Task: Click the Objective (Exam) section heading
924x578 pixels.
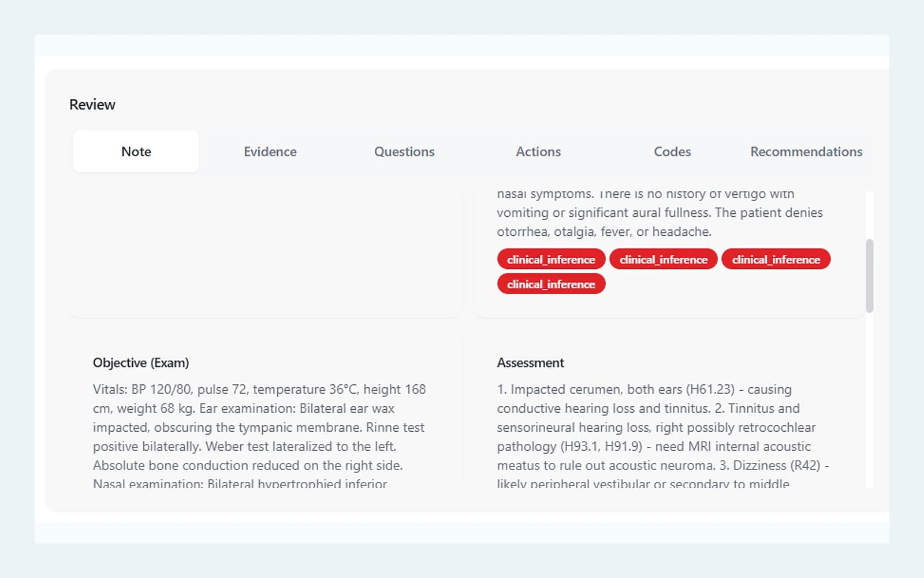Action: [141, 363]
